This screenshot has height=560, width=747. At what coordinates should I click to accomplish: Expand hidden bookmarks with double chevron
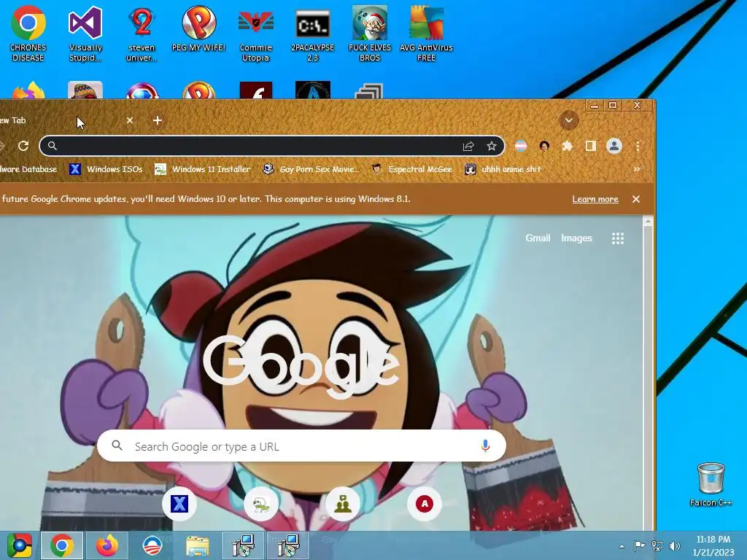click(637, 169)
